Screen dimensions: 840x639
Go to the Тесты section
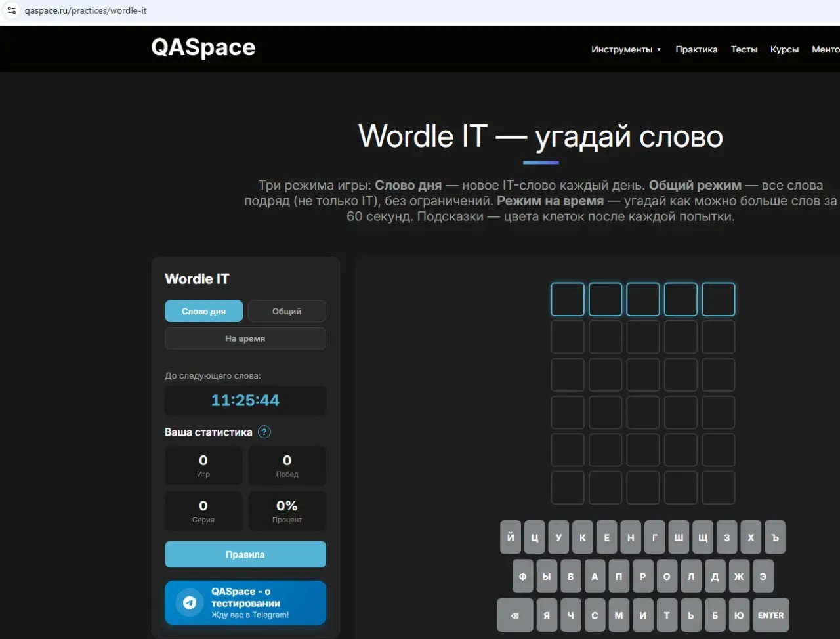coord(744,49)
